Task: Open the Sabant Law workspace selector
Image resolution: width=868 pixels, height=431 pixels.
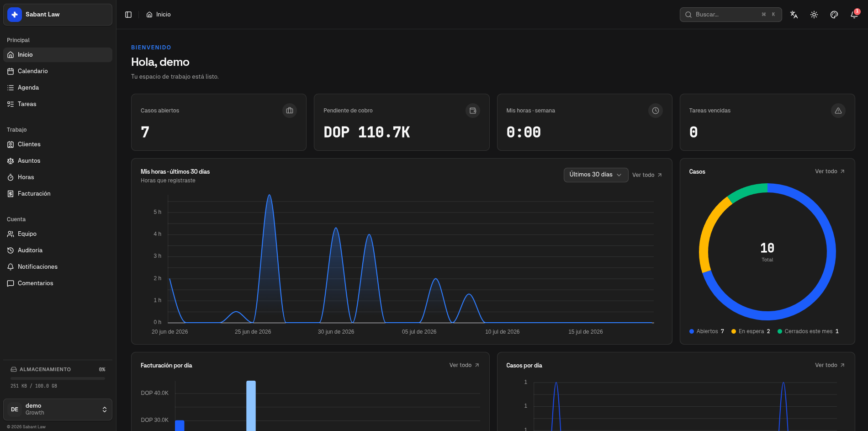Action: (58, 15)
